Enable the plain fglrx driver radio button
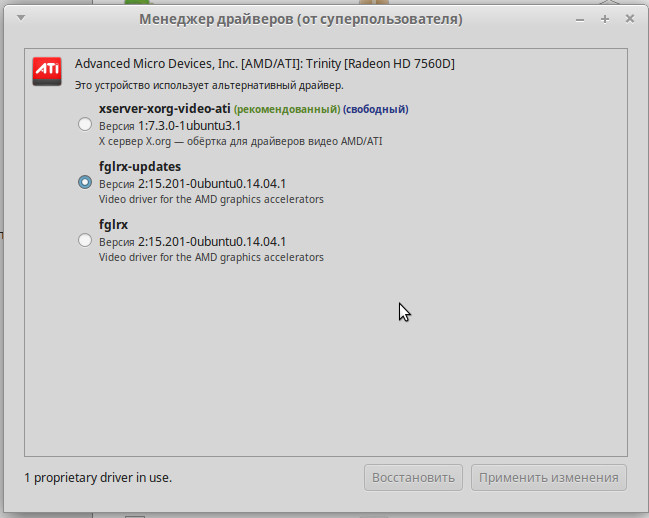 coord(85,240)
